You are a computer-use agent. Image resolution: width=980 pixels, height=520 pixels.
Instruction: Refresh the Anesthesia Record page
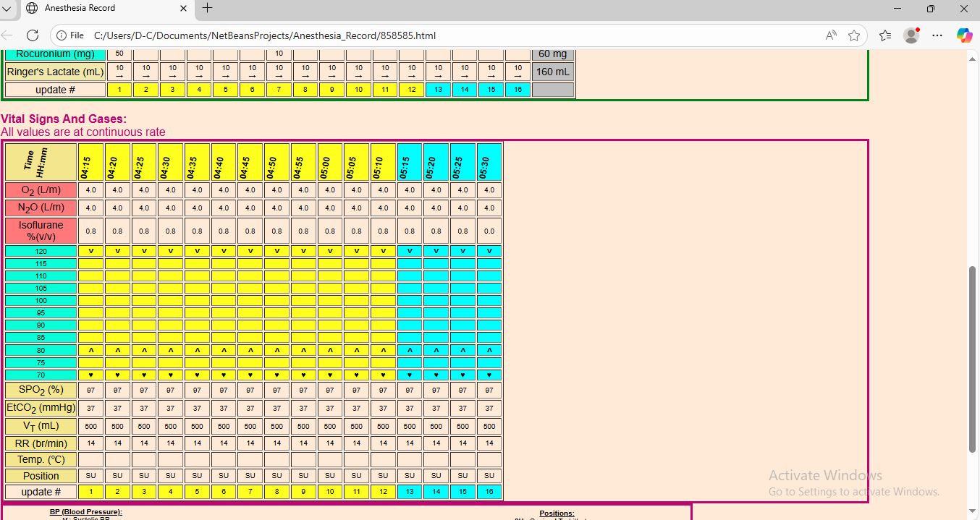[33, 35]
